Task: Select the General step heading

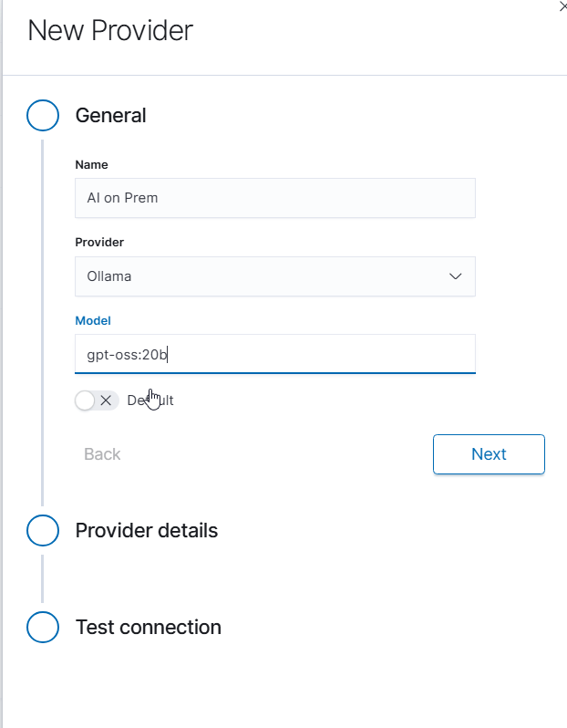Action: (110, 116)
